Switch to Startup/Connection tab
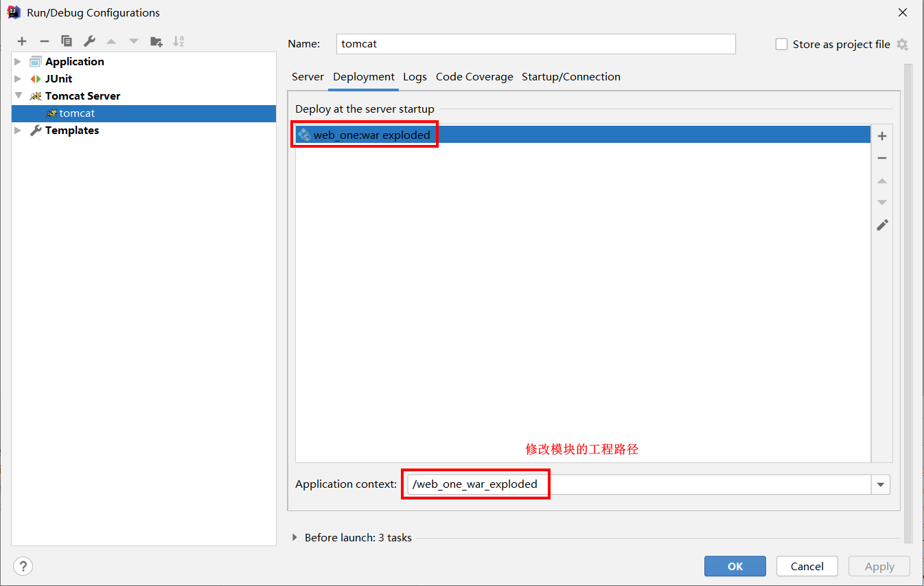This screenshot has width=924, height=586. pyautogui.click(x=571, y=77)
